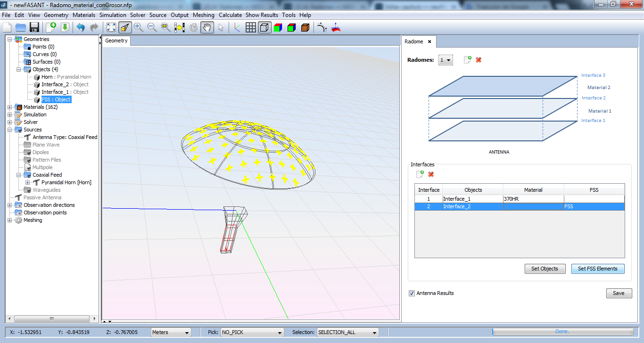Add a new radome with the plus icon
The height and width of the screenshot is (343, 644).
pos(467,60)
